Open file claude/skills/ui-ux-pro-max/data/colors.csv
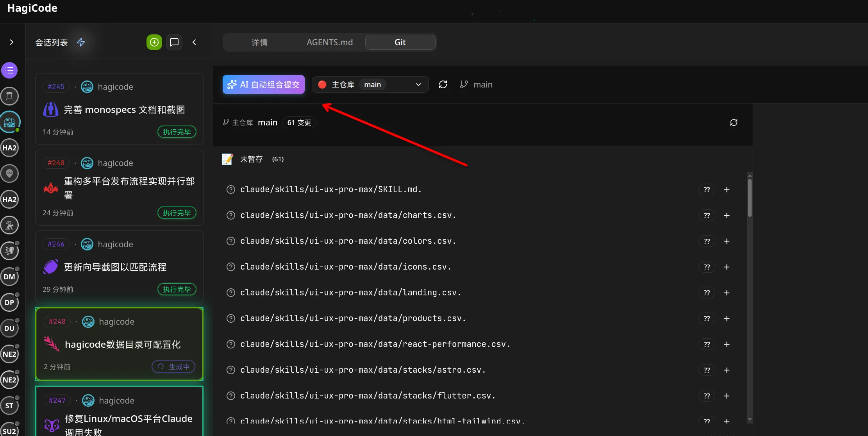The width and height of the screenshot is (868, 436). click(x=348, y=241)
